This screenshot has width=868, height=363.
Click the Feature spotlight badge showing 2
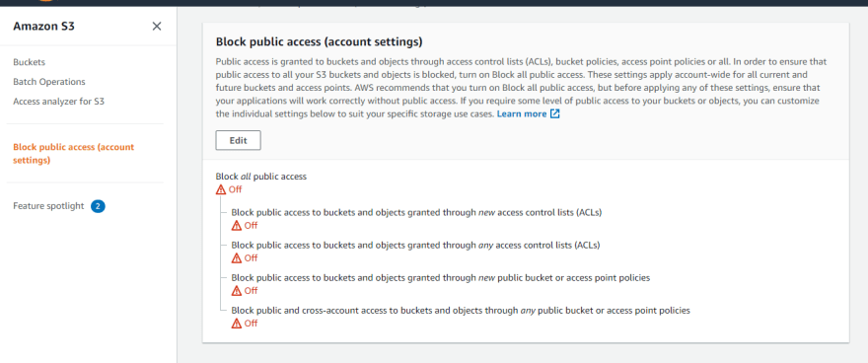pyautogui.click(x=98, y=206)
